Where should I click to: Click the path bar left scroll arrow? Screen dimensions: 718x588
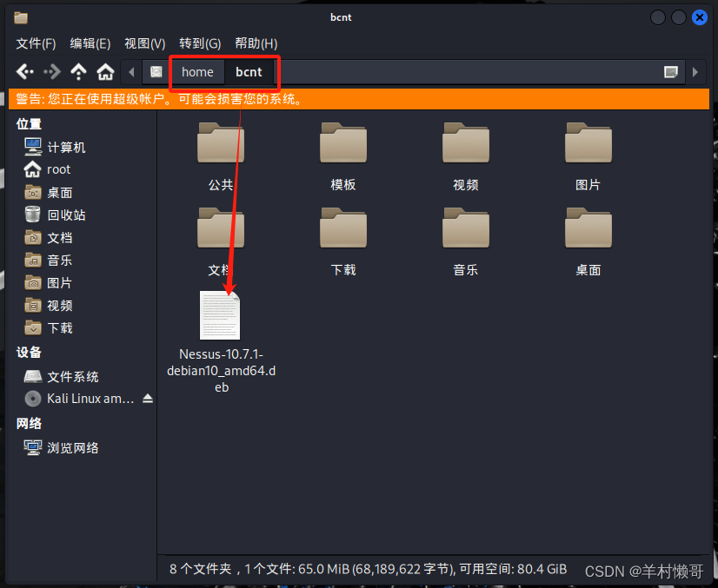[131, 72]
